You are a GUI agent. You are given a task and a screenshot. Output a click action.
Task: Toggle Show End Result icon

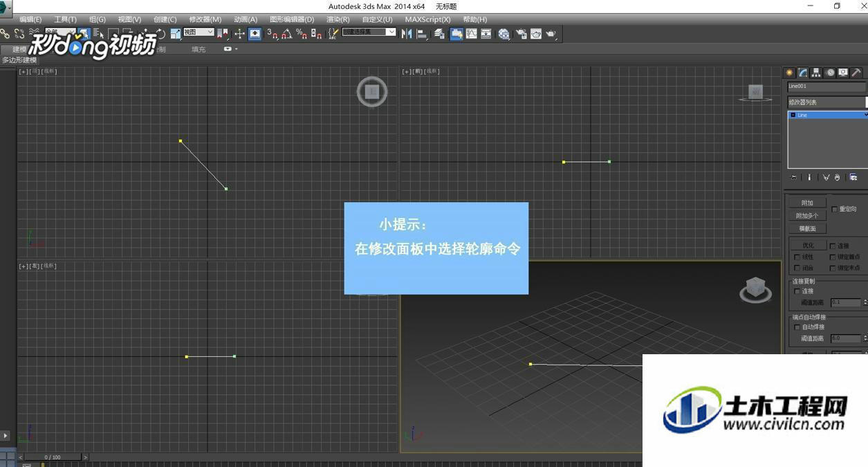click(809, 178)
